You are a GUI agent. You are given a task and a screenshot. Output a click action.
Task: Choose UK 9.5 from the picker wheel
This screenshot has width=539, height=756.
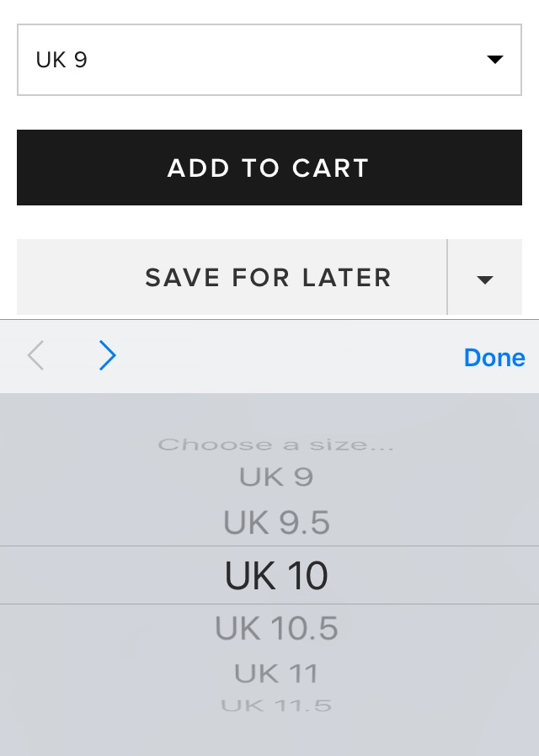click(275, 524)
